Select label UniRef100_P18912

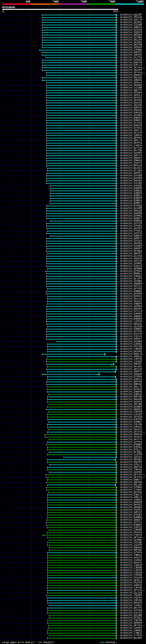[x=131, y=510]
